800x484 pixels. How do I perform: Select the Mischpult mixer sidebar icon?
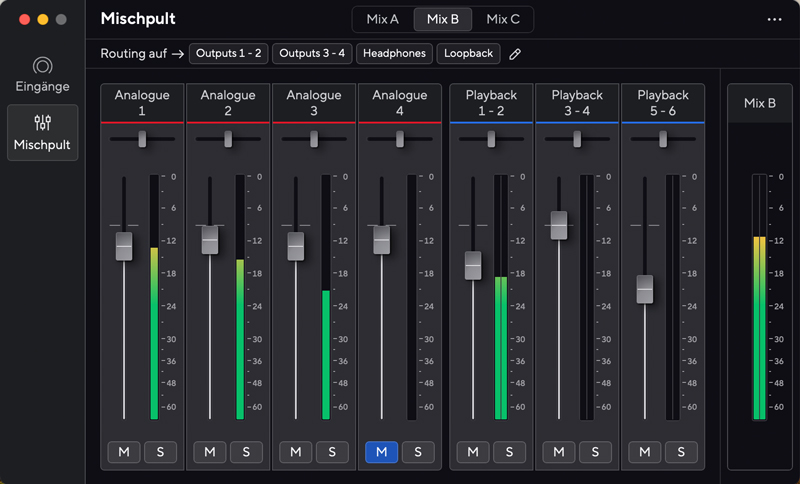coord(42,123)
